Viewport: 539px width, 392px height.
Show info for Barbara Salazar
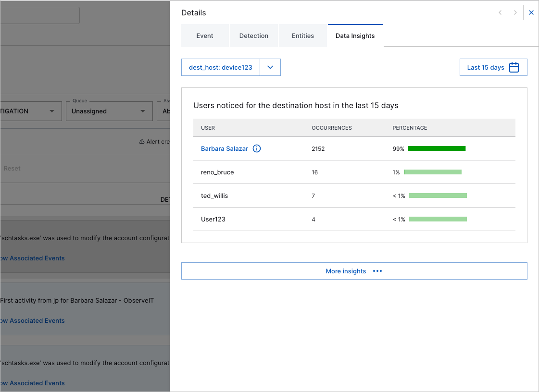click(257, 148)
